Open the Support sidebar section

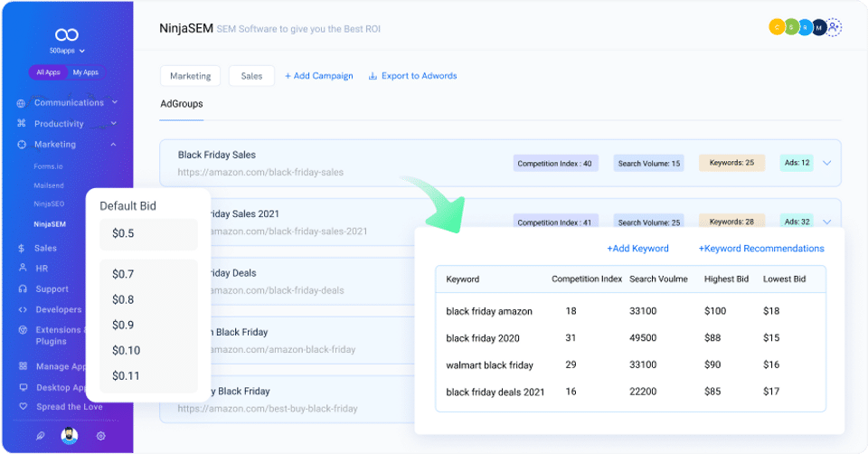52,289
